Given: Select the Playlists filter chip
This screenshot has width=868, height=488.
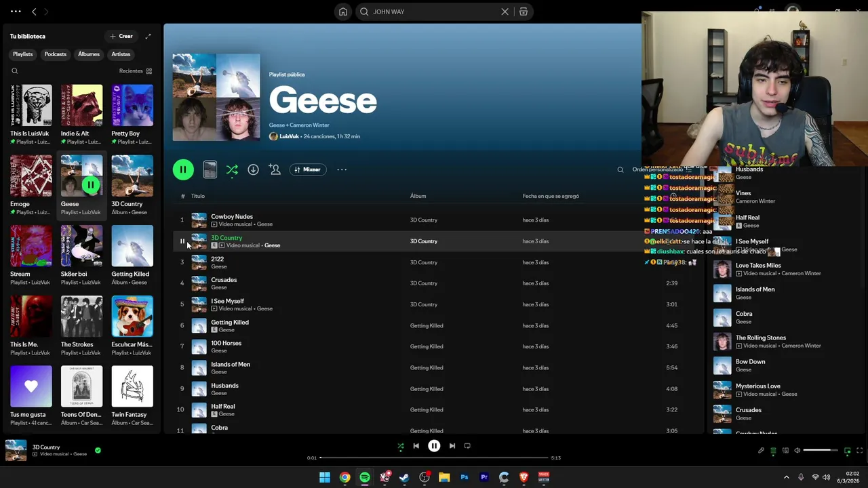Looking at the screenshot, I should (x=22, y=54).
